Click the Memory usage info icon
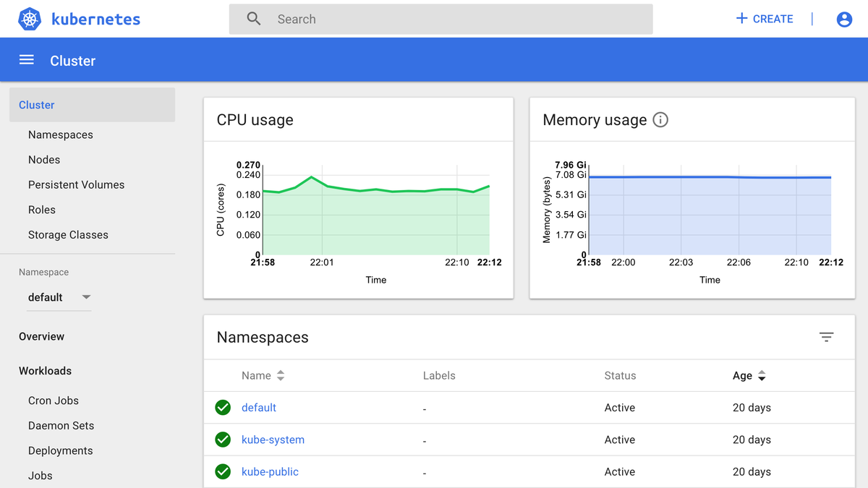868x488 pixels. tap(660, 120)
